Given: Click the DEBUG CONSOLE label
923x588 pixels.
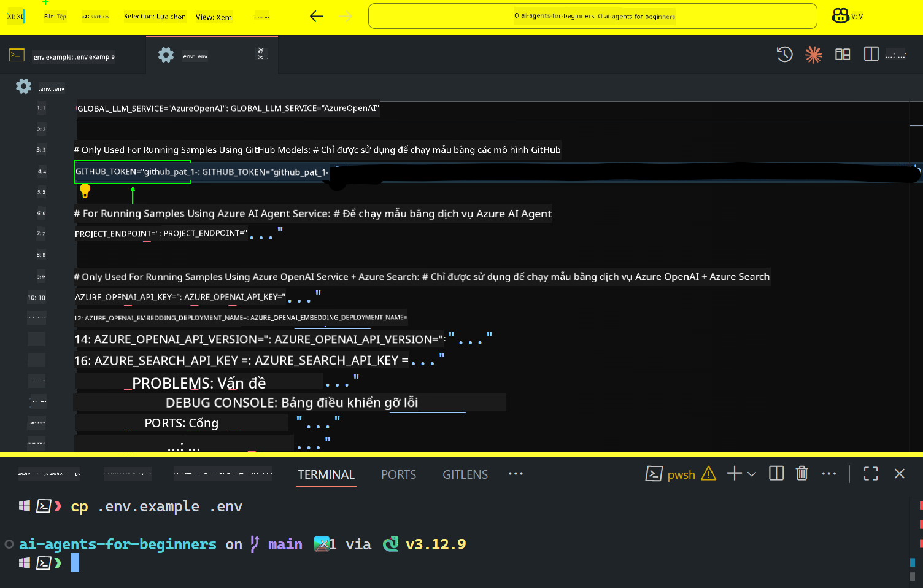Looking at the screenshot, I should click(292, 403).
